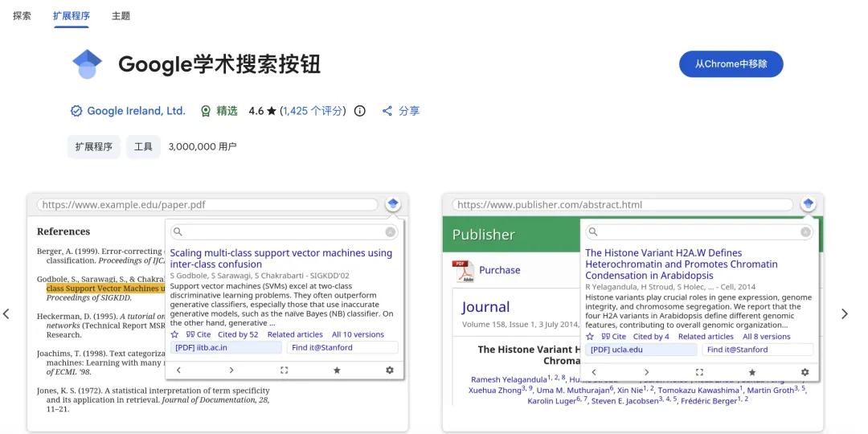Click the Ramesh Yelagandula author name
Viewport: 868px width, 434px height.
(508, 379)
